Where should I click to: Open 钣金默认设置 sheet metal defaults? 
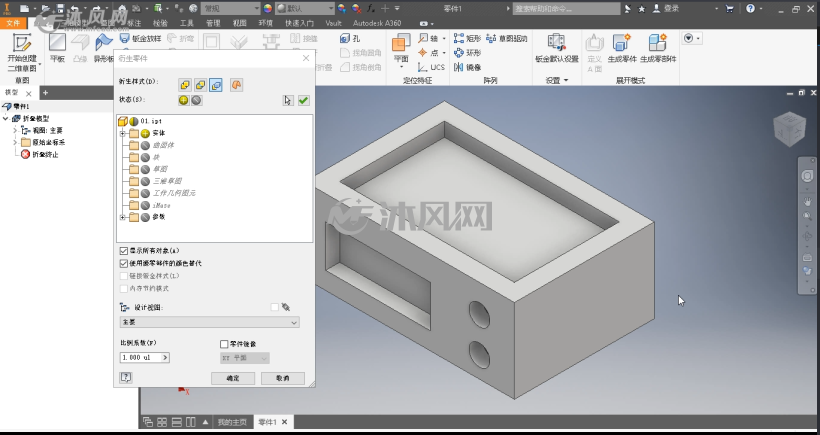coord(556,48)
